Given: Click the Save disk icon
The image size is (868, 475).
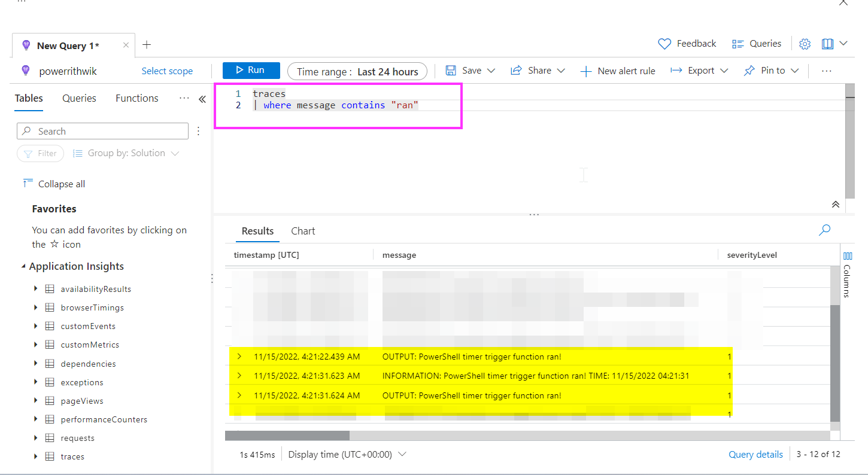Looking at the screenshot, I should [451, 71].
